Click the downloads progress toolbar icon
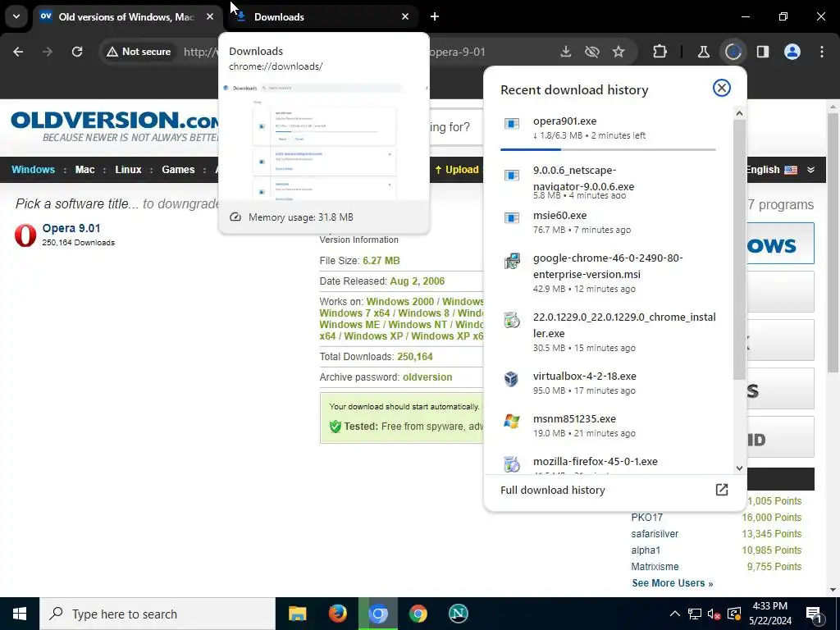This screenshot has width=840, height=630. point(733,52)
